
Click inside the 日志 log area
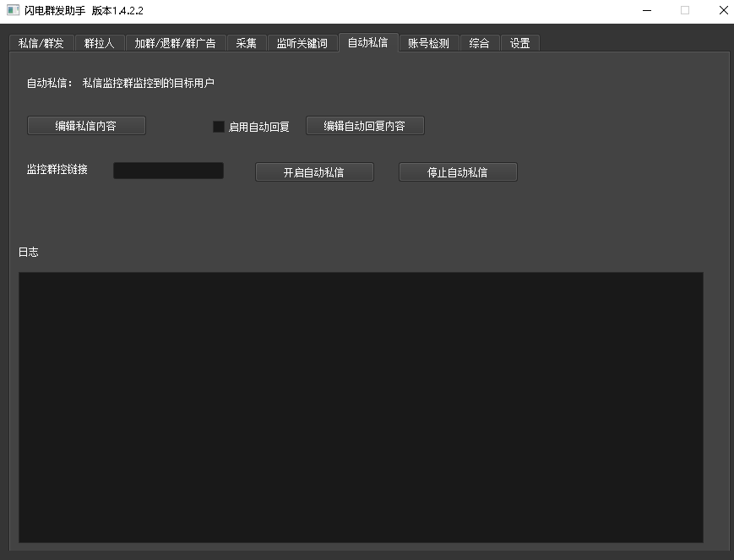click(x=361, y=406)
